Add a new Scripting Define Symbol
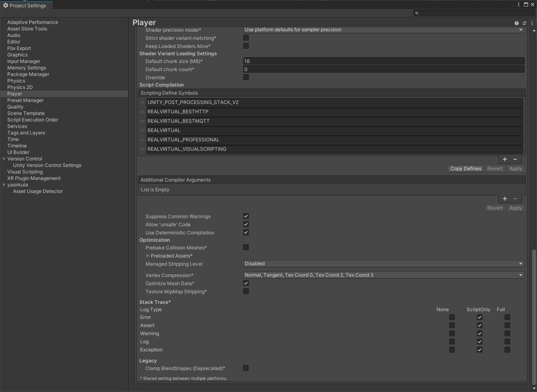Viewport: 537px width, 392px height. click(x=505, y=159)
